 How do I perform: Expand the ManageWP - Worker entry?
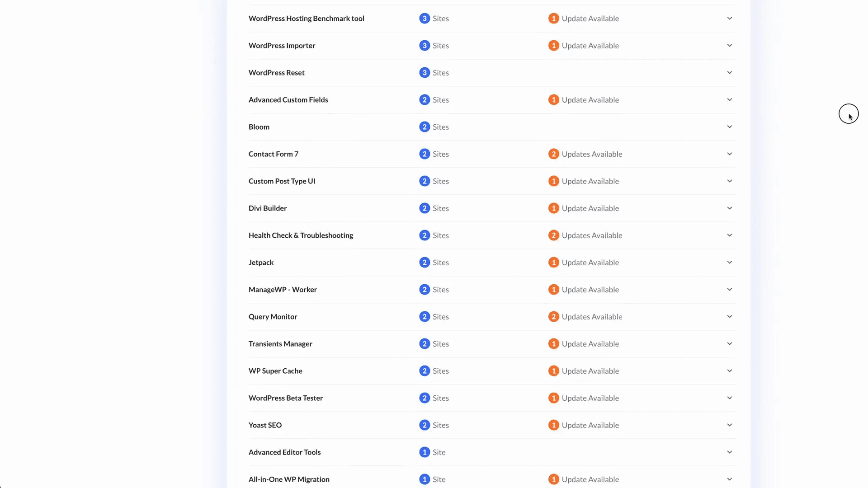tap(729, 289)
